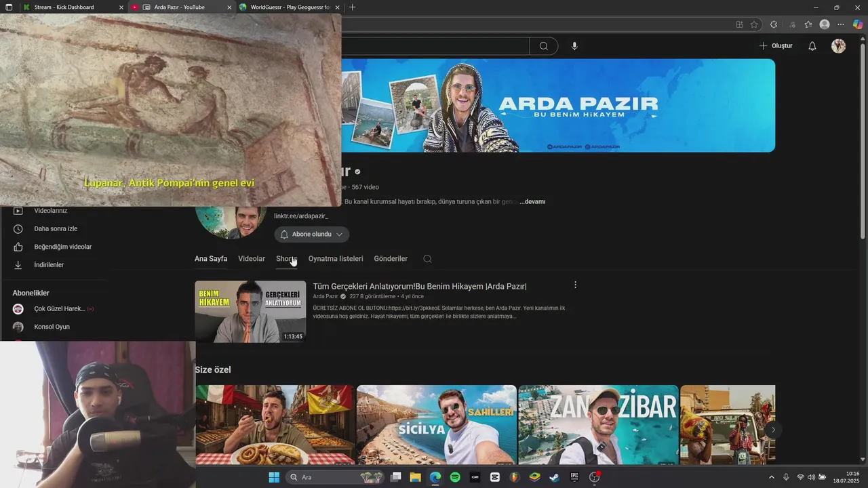Click the Arda Pazır channel banner
This screenshot has height=488, width=868.
click(557, 105)
